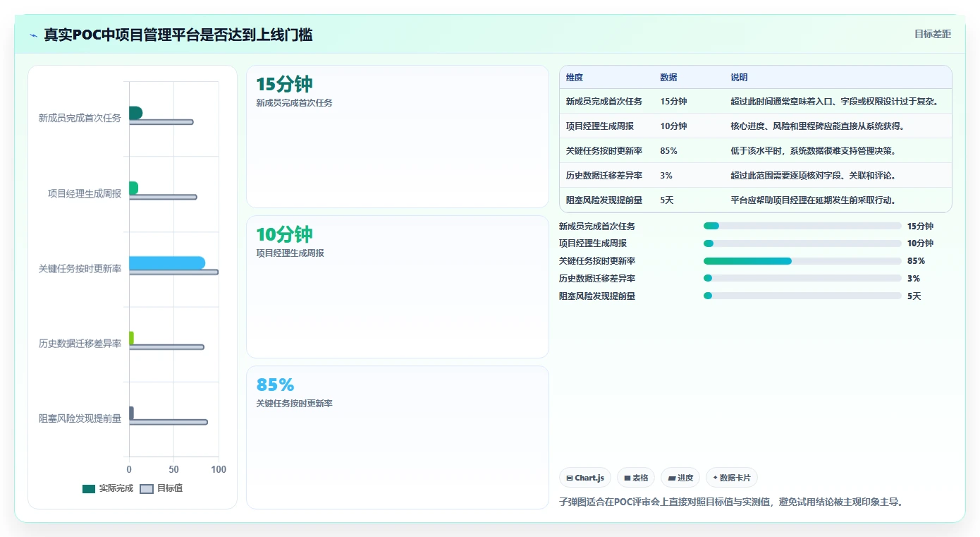Click 历史数据迁移差异率 in the table's 维度 column
The image size is (980, 537).
pos(604,175)
